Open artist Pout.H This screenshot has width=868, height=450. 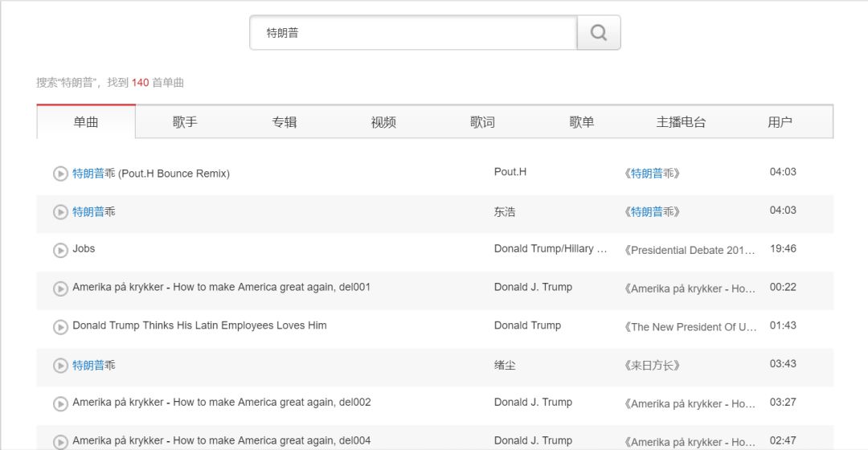510,172
